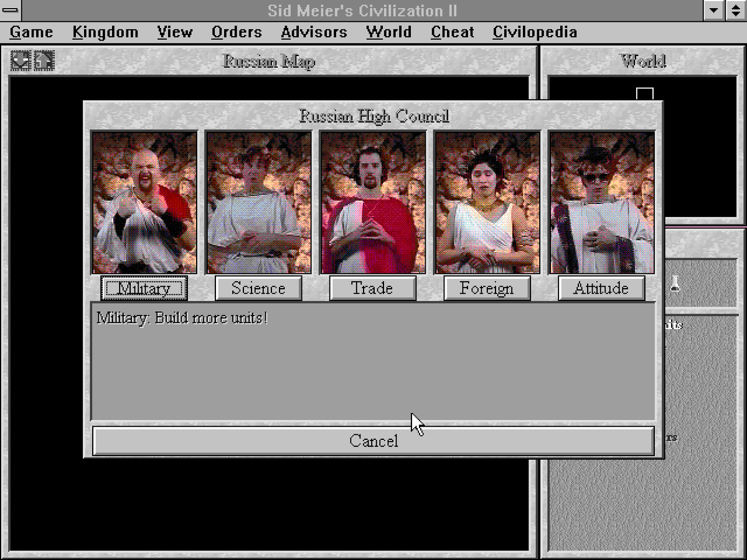Click the World window title
Viewport: 747px width, 560px height.
point(643,62)
